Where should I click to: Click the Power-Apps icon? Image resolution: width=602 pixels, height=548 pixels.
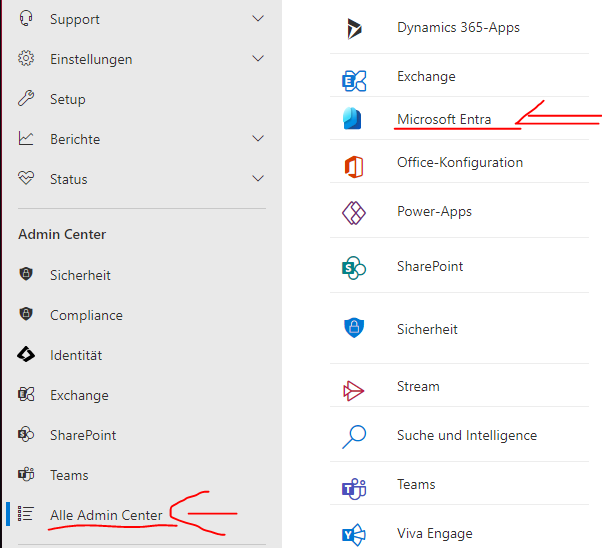click(x=354, y=212)
